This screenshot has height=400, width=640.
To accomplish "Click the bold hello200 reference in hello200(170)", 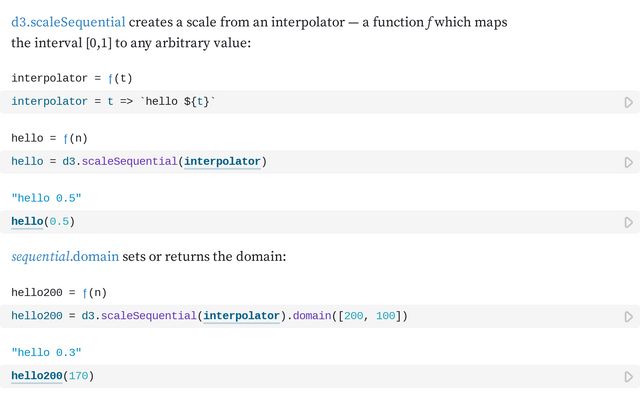I will [x=35, y=376].
